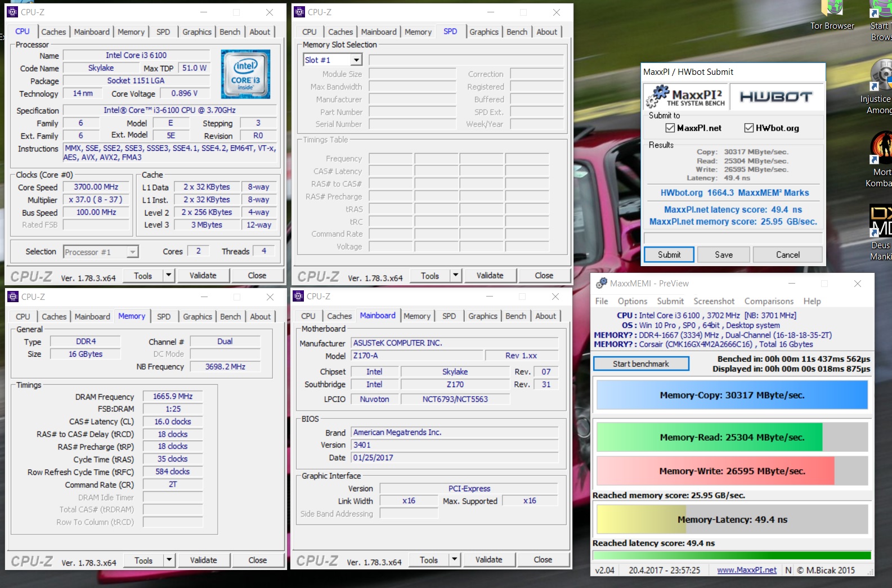Click the Start Browser desktop shortcut
The height and width of the screenshot is (588, 892).
[x=880, y=21]
